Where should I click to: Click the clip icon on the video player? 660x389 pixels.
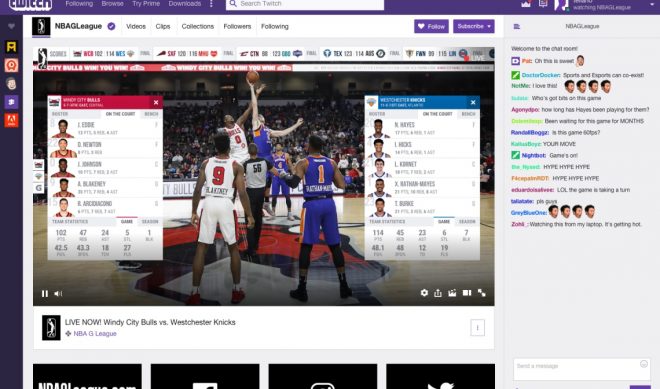click(452, 293)
